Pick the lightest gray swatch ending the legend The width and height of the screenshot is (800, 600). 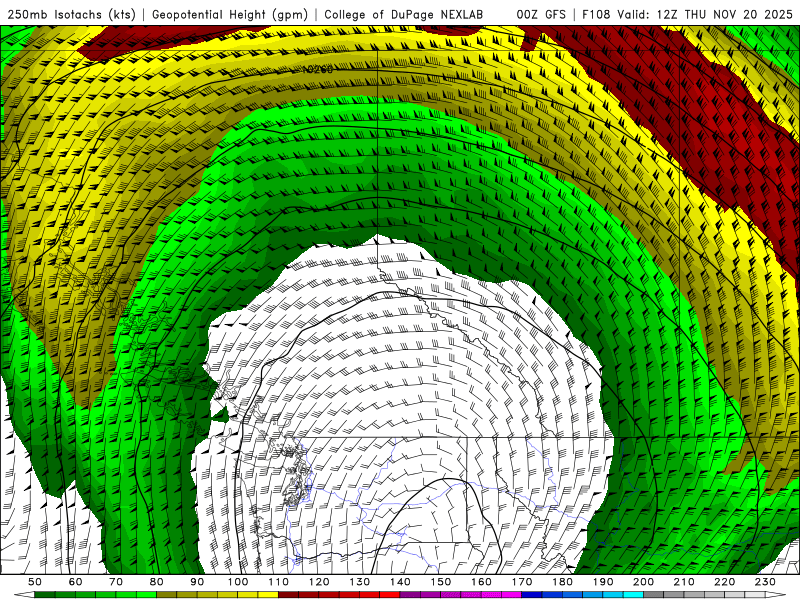click(x=755, y=595)
